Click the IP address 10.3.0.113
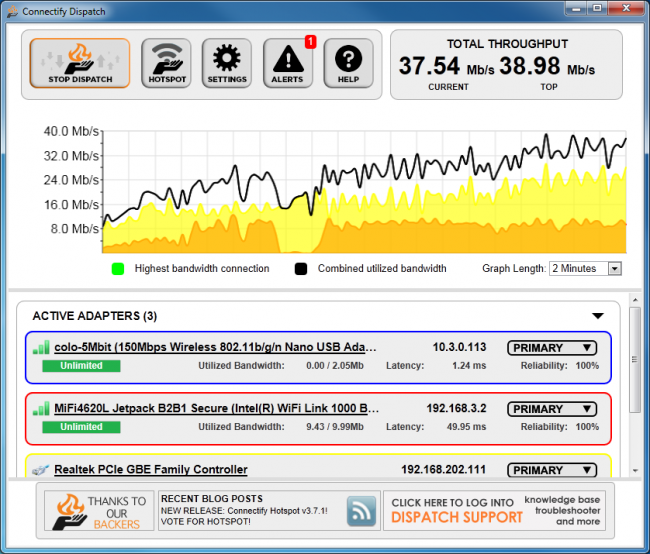Viewport: 650px width, 554px height. pyautogui.click(x=459, y=347)
